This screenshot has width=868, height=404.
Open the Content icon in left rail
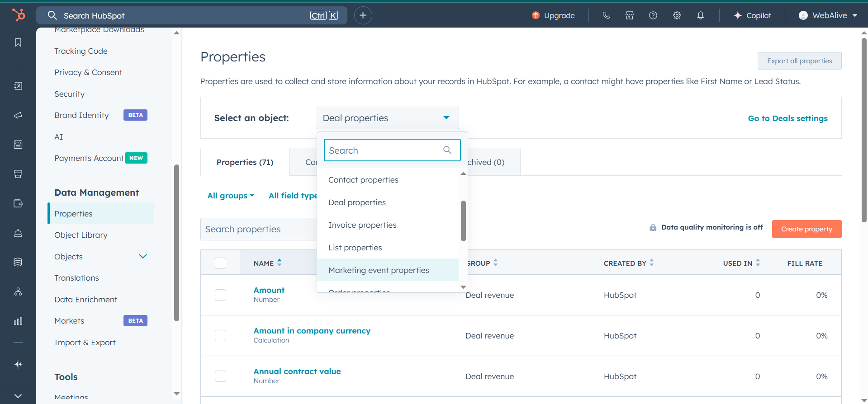point(18,145)
